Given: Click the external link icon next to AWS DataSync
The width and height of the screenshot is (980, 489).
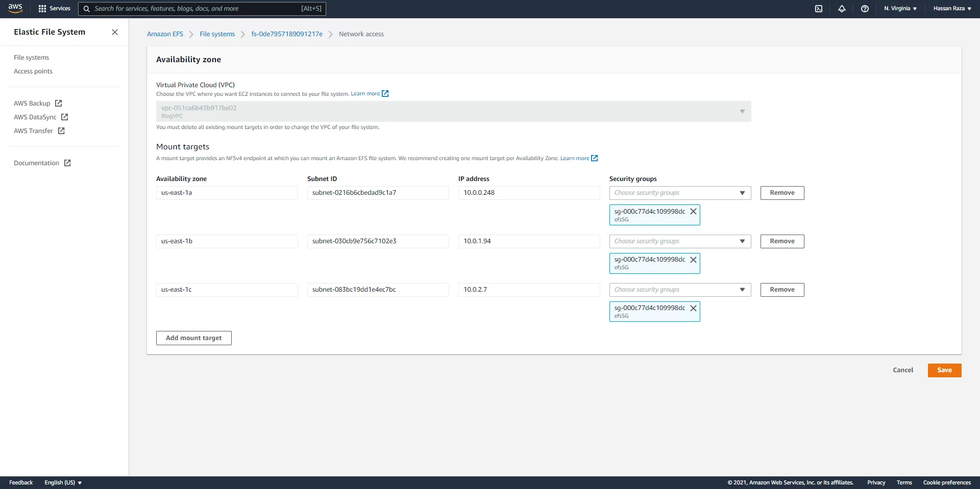Looking at the screenshot, I should point(64,117).
